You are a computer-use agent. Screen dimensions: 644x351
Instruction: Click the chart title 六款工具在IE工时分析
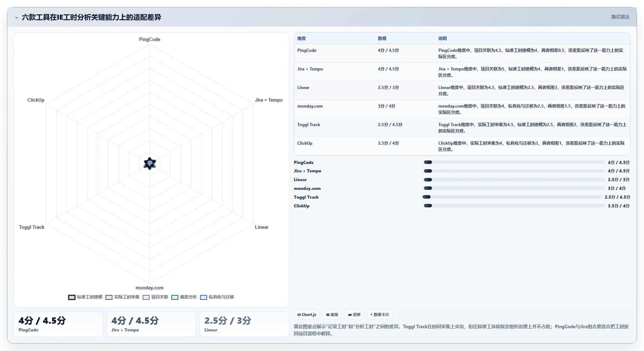coord(91,17)
